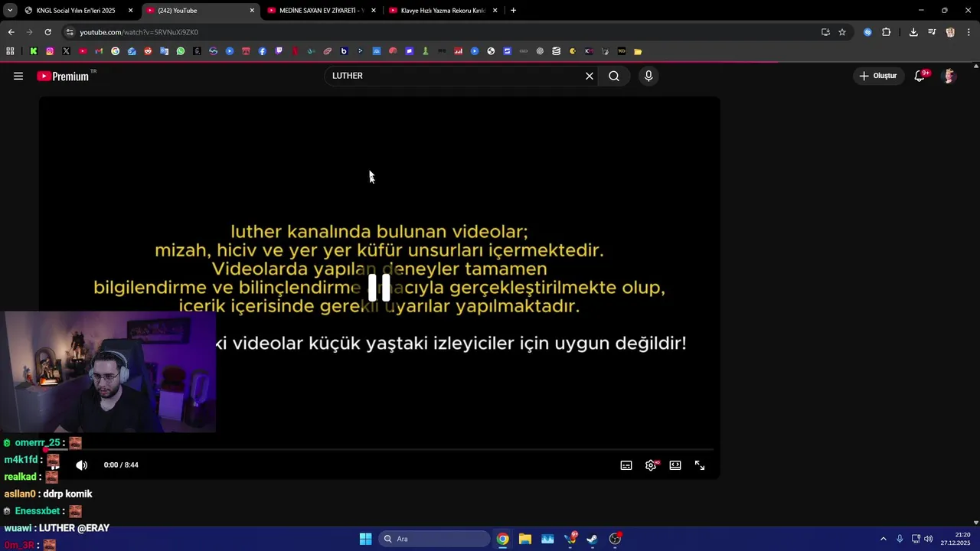Open the player settings gear
Image resolution: width=980 pixels, height=551 pixels.
coord(651,465)
